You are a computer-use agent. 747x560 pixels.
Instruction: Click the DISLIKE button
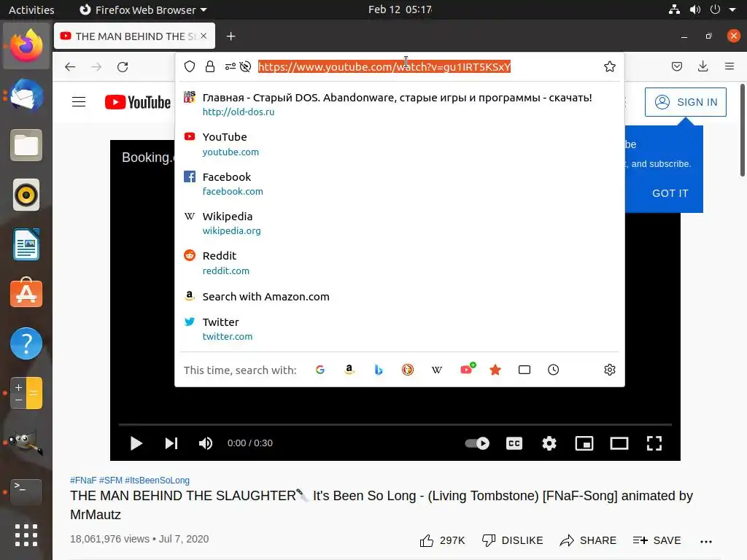[x=512, y=540]
